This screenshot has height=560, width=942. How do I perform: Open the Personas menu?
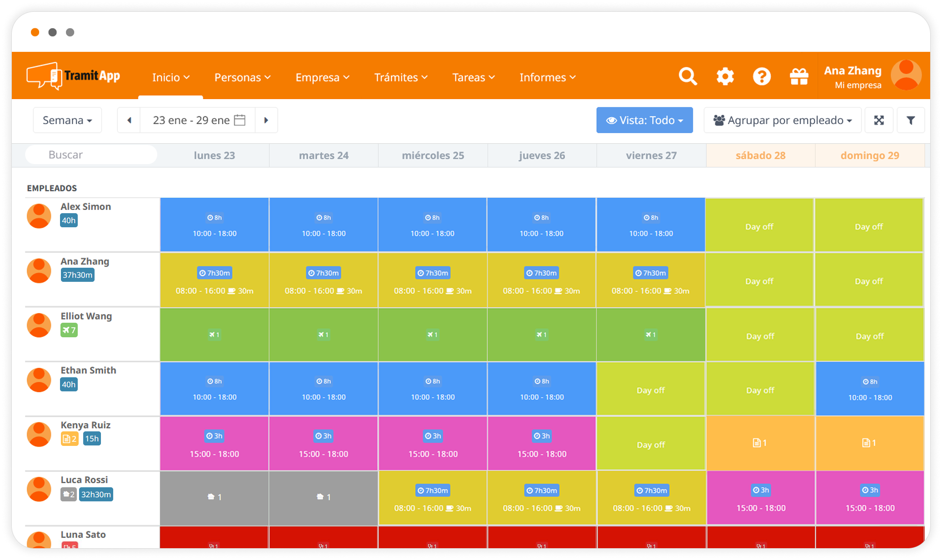pyautogui.click(x=242, y=77)
